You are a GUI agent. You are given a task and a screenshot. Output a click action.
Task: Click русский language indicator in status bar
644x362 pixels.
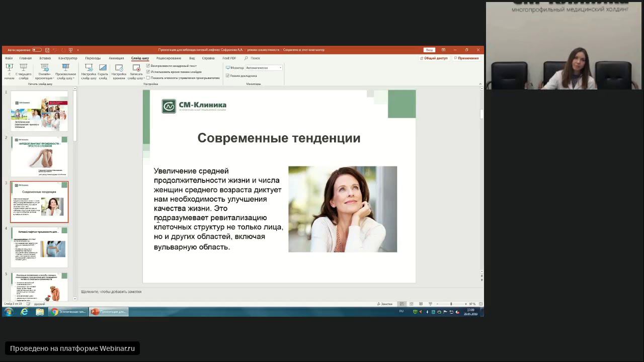[x=39, y=304]
